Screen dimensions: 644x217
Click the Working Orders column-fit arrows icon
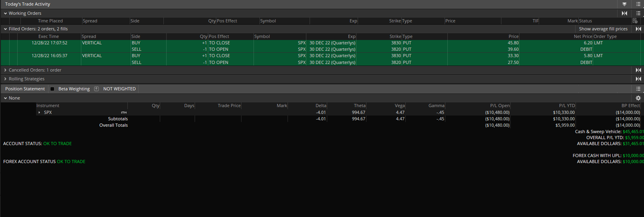[624, 13]
